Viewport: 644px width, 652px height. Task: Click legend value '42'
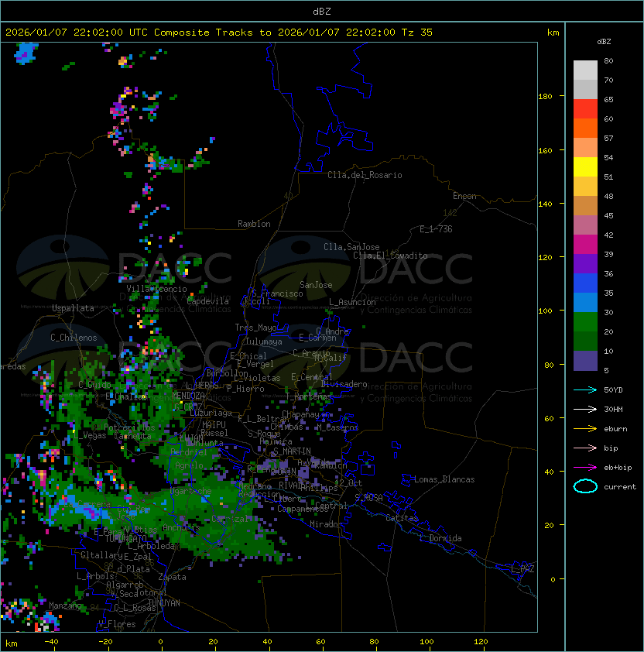pyautogui.click(x=608, y=235)
